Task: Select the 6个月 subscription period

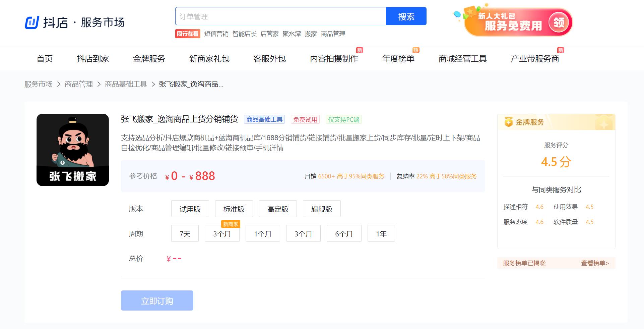Action: tap(344, 233)
